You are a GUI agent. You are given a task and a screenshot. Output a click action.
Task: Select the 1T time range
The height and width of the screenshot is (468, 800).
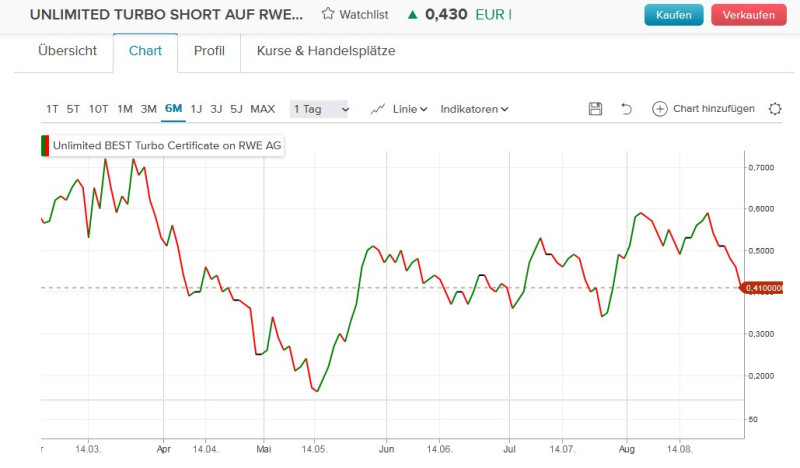52,109
